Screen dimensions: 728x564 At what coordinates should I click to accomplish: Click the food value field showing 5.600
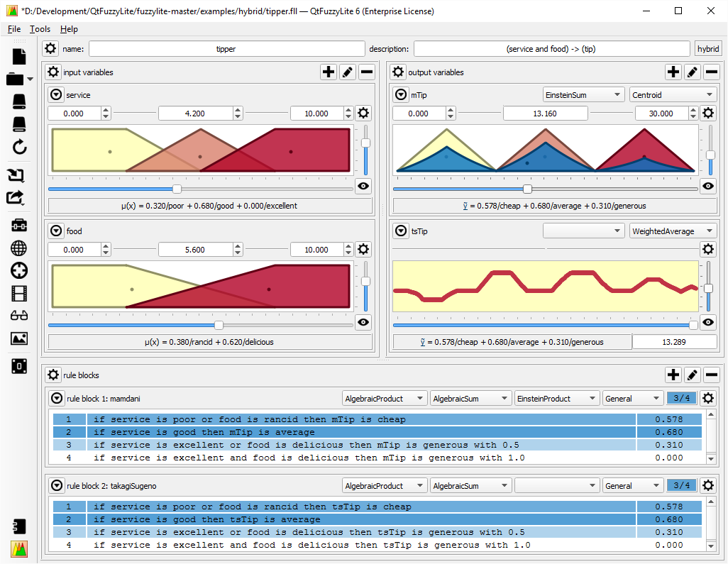(195, 250)
